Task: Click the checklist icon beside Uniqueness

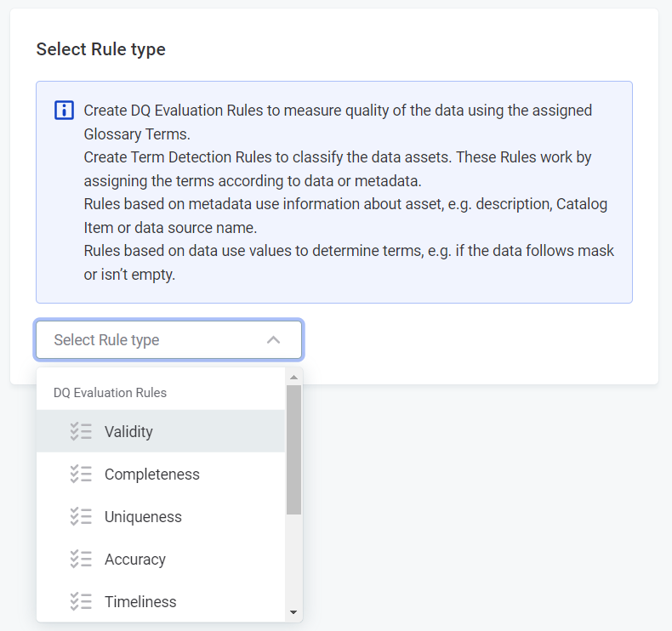Action: coord(81,516)
